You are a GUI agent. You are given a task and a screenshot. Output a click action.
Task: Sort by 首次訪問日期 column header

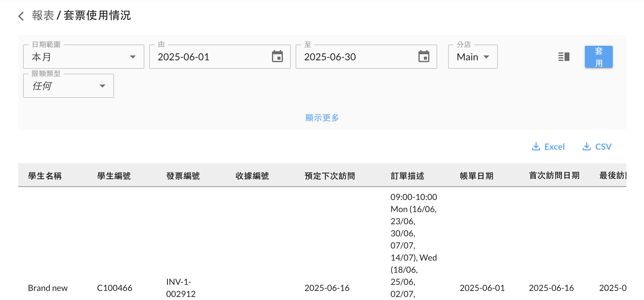click(x=554, y=175)
